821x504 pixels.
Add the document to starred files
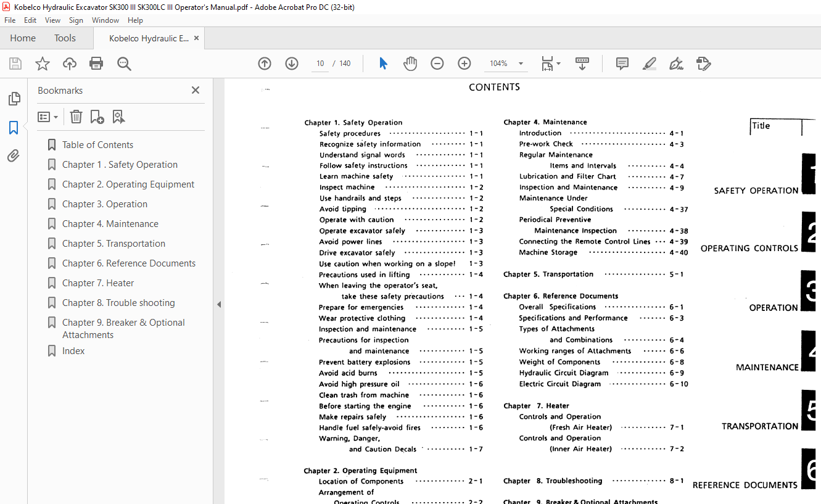pos(43,64)
